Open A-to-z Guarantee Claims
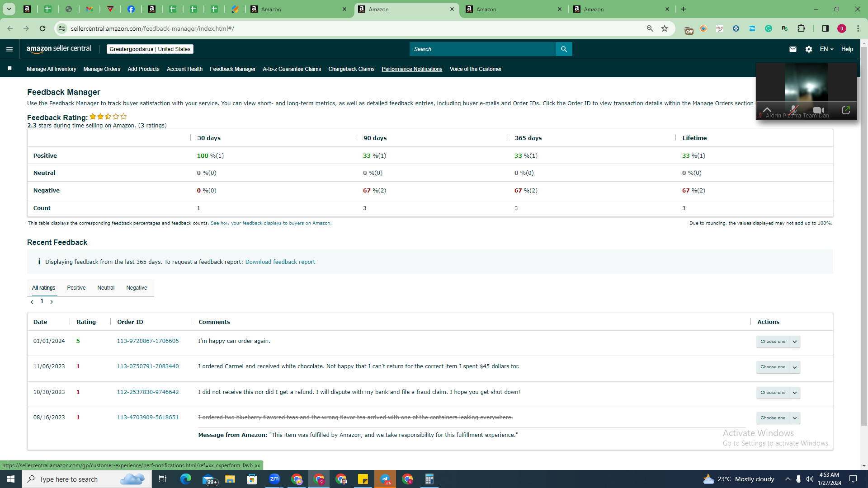The width and height of the screenshot is (868, 488). click(x=292, y=69)
